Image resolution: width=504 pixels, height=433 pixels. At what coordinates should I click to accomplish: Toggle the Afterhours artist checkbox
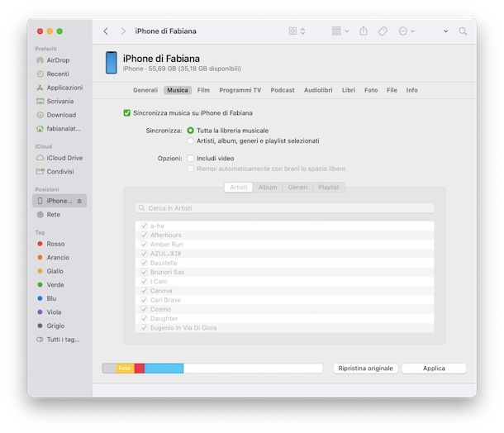(144, 235)
